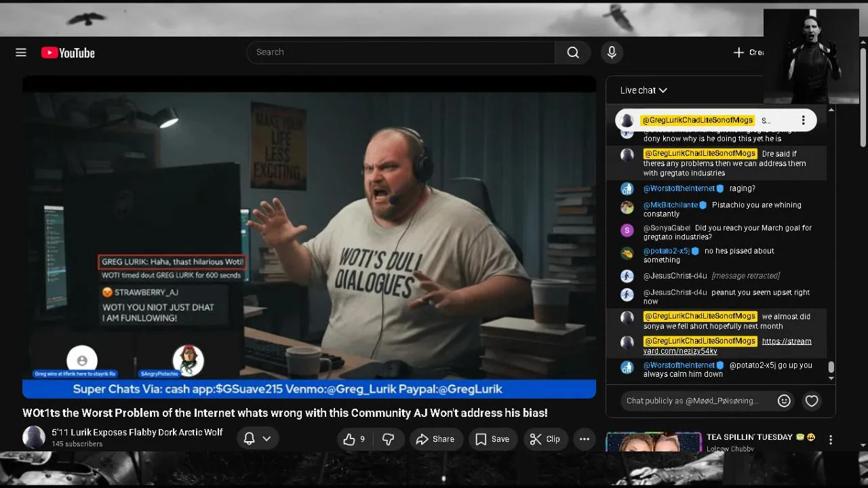Start voice search with the microphone icon
Image resolution: width=868 pixels, height=488 pixels.
[x=612, y=52]
